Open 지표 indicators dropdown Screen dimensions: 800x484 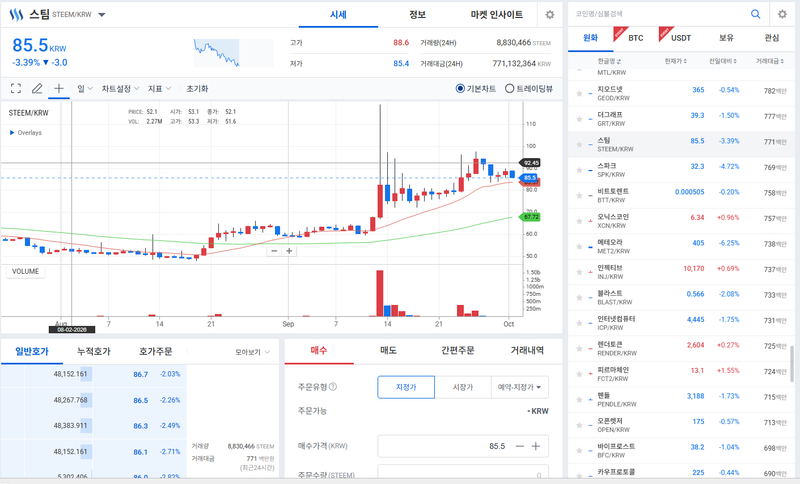pyautogui.click(x=160, y=89)
